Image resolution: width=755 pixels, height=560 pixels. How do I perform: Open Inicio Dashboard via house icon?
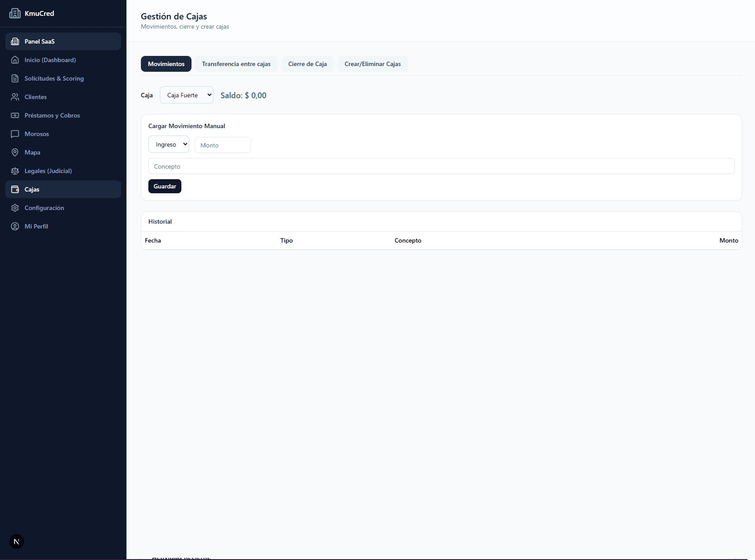(15, 60)
